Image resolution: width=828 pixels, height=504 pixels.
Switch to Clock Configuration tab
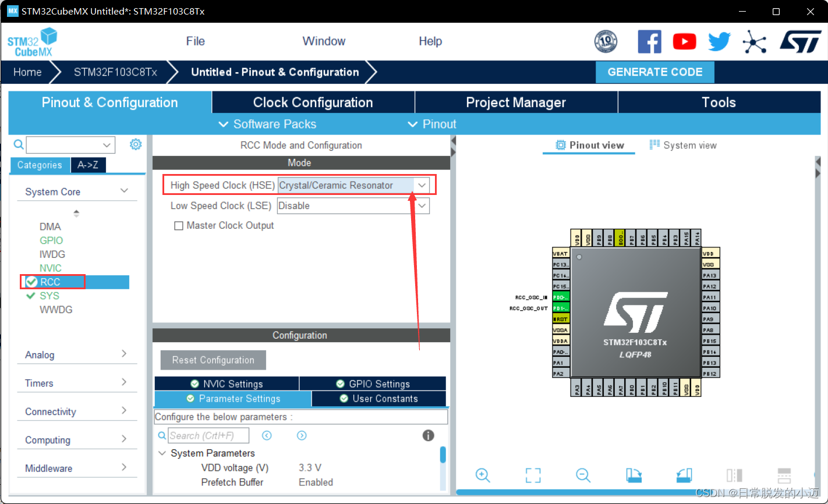click(x=313, y=102)
